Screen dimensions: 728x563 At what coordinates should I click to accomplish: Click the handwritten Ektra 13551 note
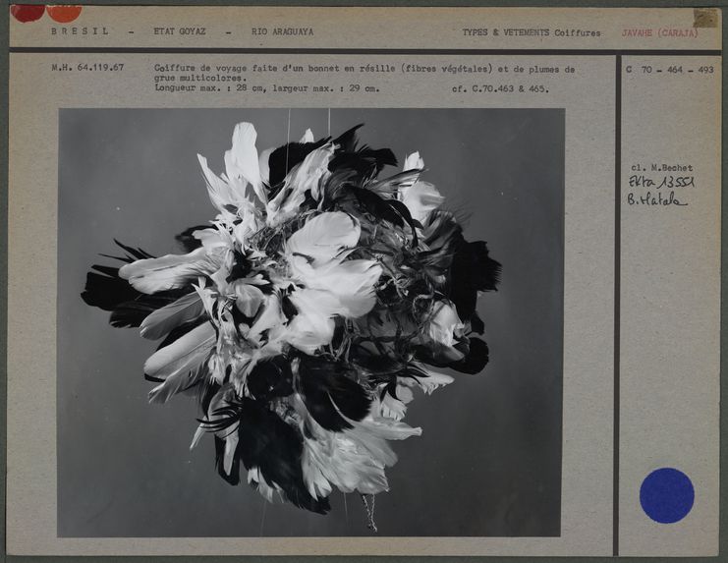coord(660,182)
